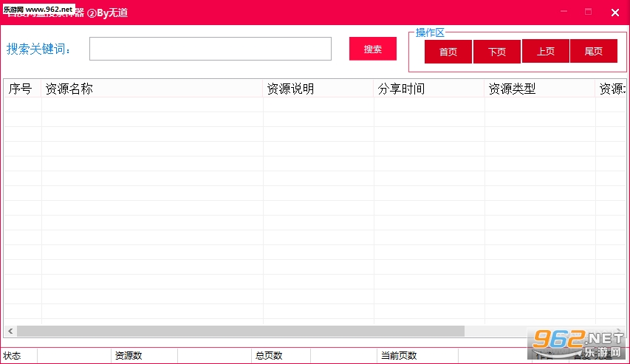
Task: Click the search keyword input field
Action: (210, 49)
